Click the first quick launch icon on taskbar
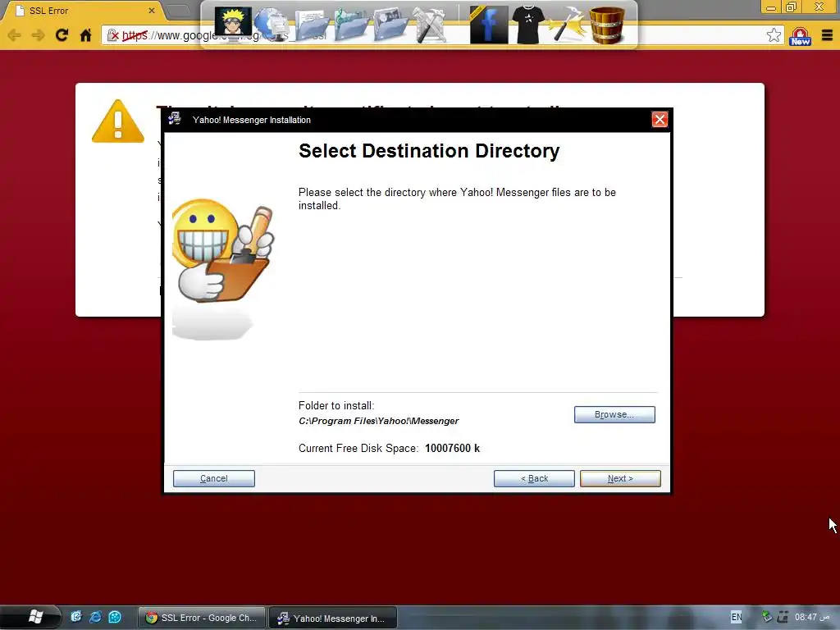The width and height of the screenshot is (840, 630). point(76,617)
